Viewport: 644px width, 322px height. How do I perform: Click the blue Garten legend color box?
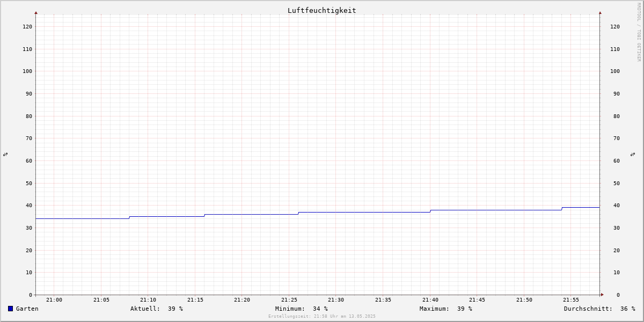click(10, 309)
